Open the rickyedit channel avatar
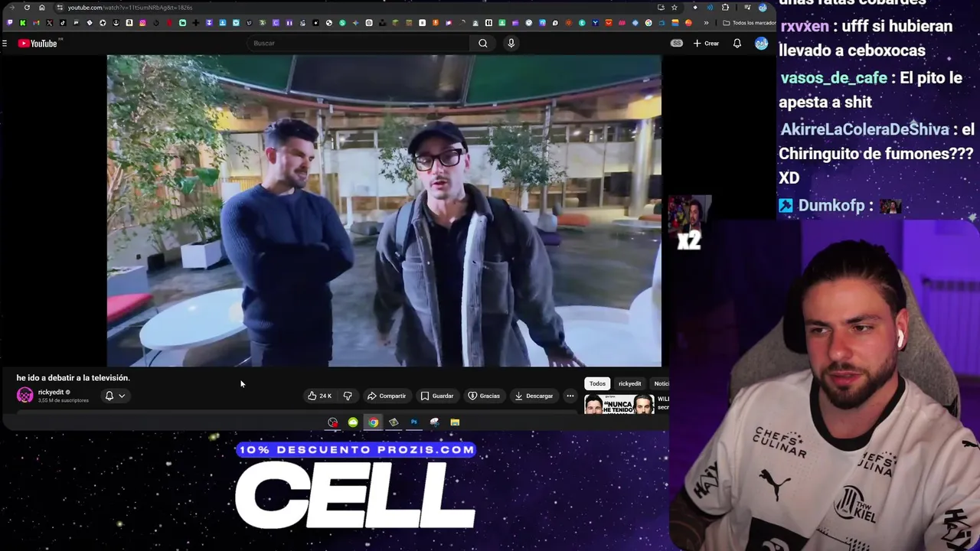Screen dimensions: 980x551 (x=25, y=396)
